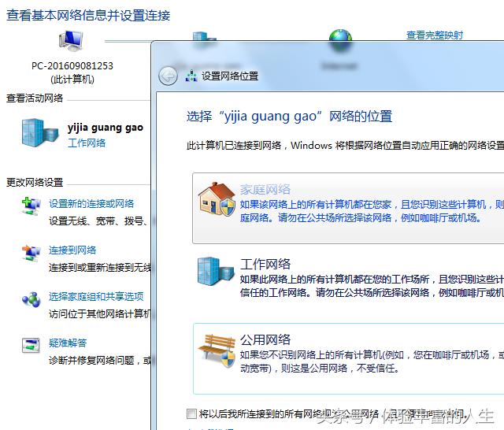Choose the 工作网络 option title in dialog

click(x=265, y=264)
